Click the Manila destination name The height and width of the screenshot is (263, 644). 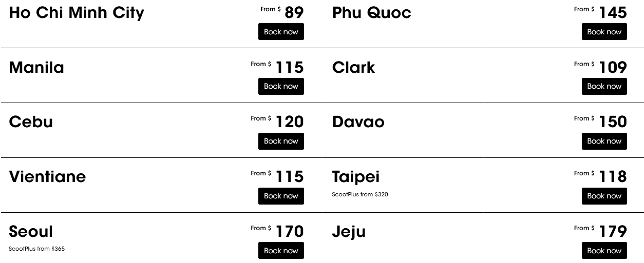click(36, 67)
